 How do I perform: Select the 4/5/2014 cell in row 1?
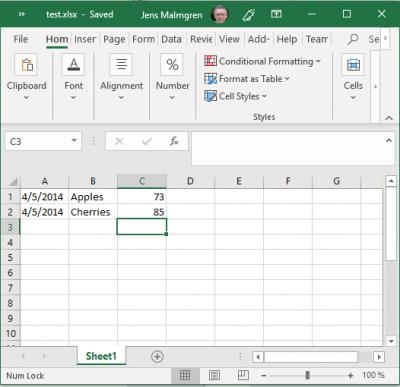coord(44,197)
